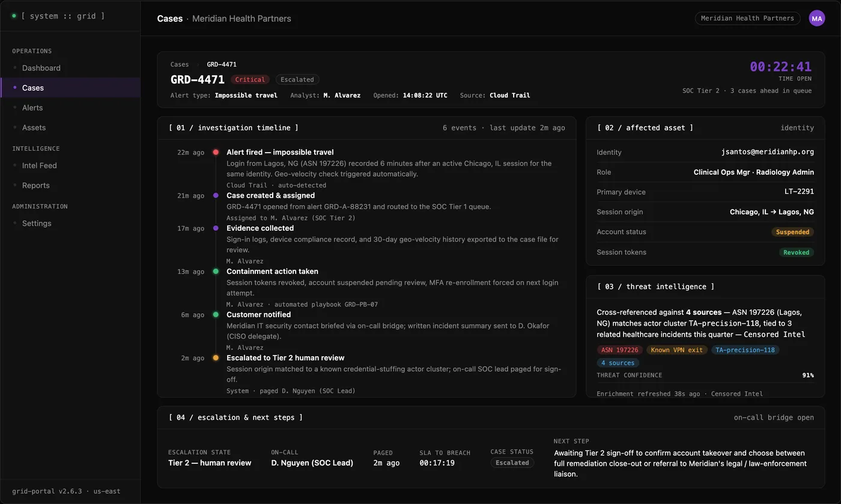Click the Customer notified heading
Image resolution: width=841 pixels, height=504 pixels.
[259, 315]
